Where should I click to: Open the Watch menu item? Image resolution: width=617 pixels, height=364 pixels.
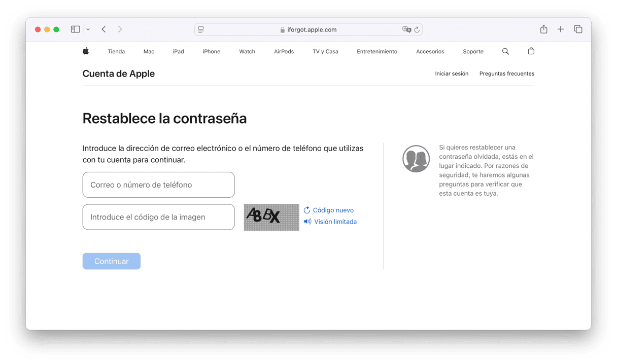point(247,51)
